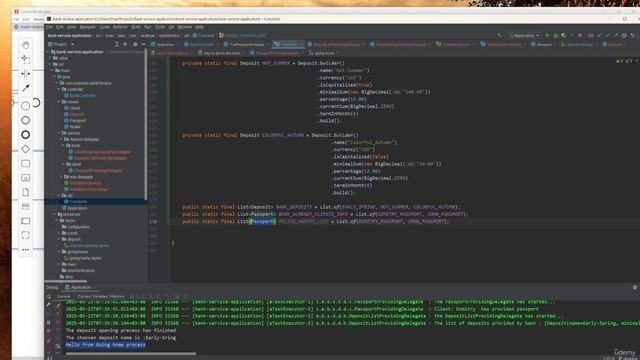Collapse the model package in project tree
The width and height of the screenshot is (640, 360).
(59, 102)
